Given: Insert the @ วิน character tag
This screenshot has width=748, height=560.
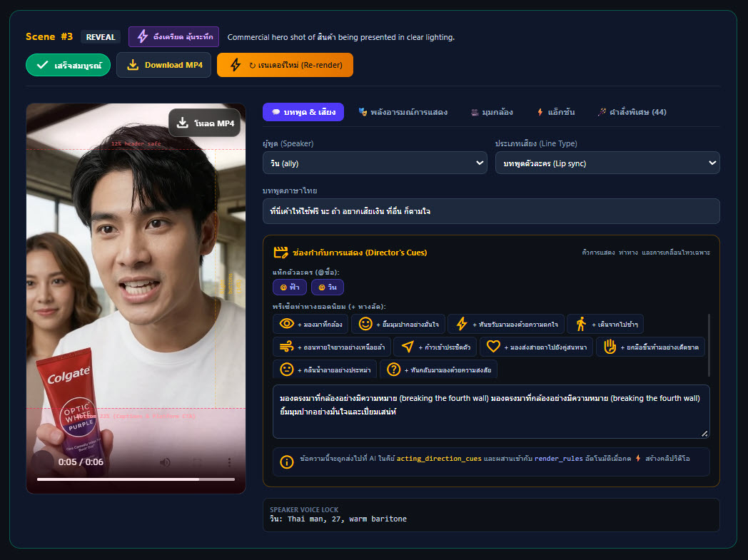Looking at the screenshot, I should click(x=327, y=287).
